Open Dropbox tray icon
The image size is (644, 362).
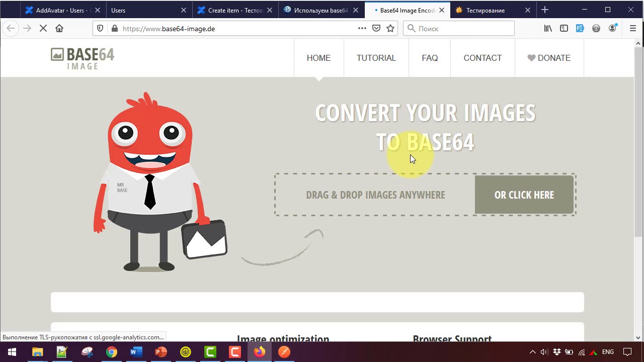(x=557, y=352)
